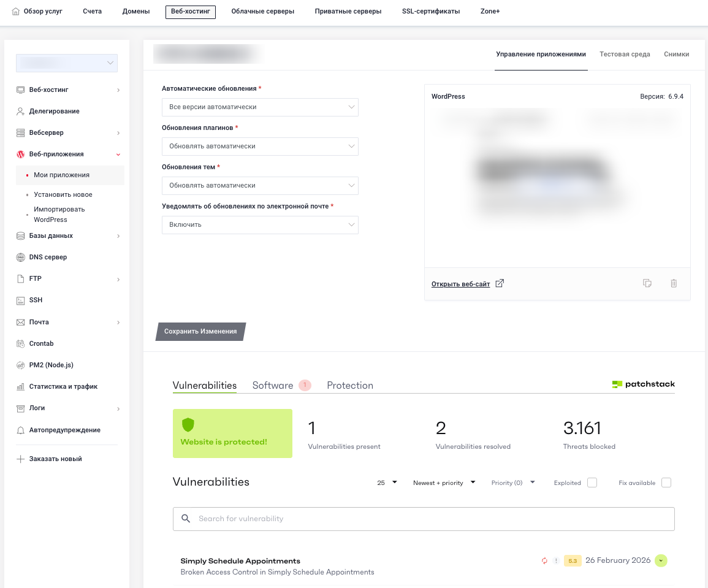The height and width of the screenshot is (588, 708).
Task: Expand the Базы данных menu chevron
Action: [x=118, y=235]
